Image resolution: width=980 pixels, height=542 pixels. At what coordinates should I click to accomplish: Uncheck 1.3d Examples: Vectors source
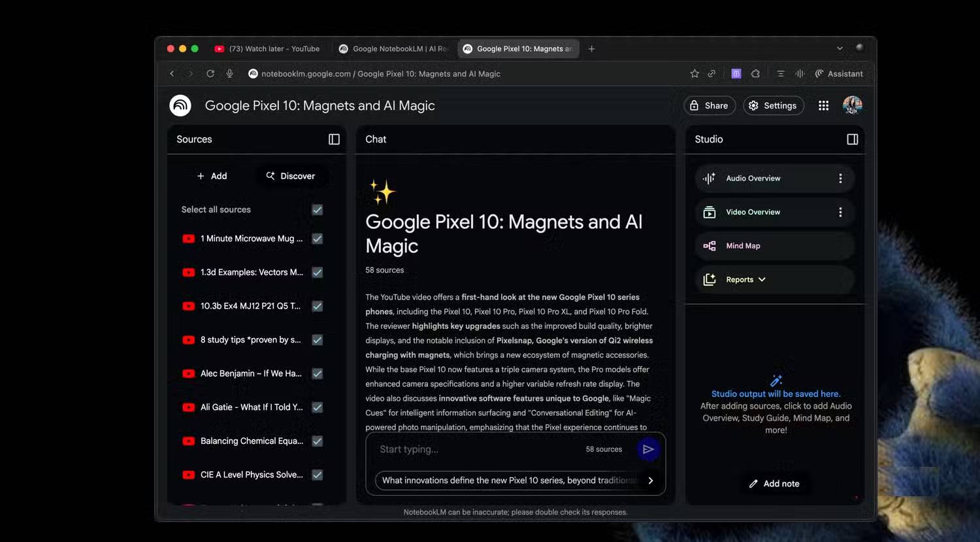(x=318, y=273)
